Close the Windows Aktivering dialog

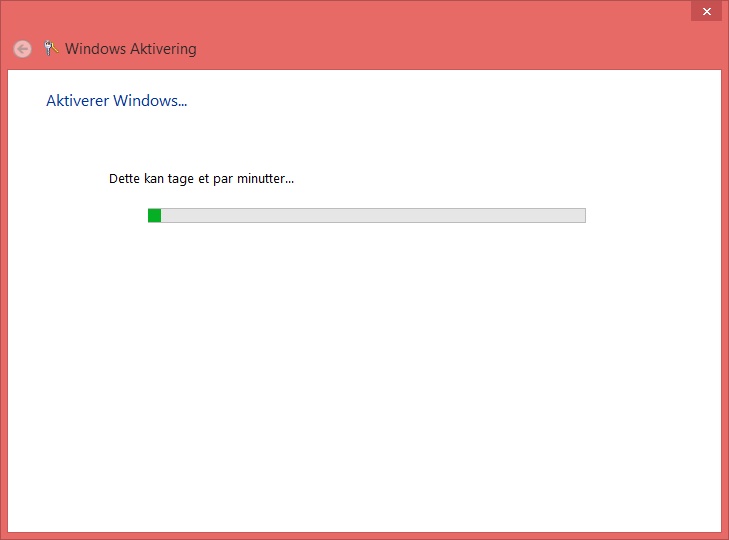pyautogui.click(x=707, y=12)
